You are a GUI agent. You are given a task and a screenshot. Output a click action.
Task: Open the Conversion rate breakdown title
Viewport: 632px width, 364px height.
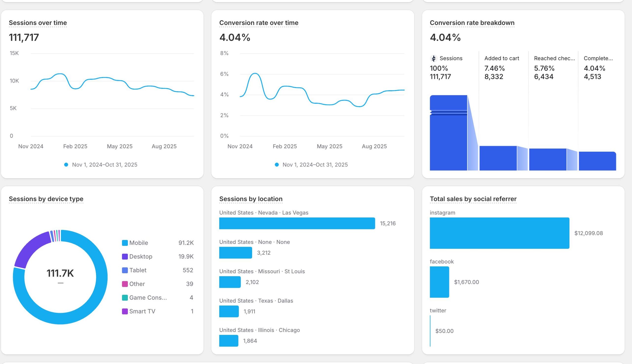point(472,23)
